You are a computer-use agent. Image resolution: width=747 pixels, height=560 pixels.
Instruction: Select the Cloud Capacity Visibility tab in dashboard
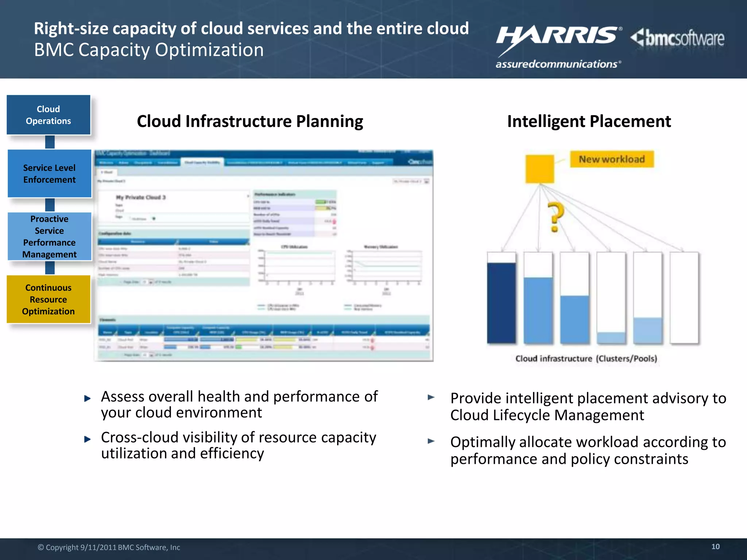tap(202, 163)
